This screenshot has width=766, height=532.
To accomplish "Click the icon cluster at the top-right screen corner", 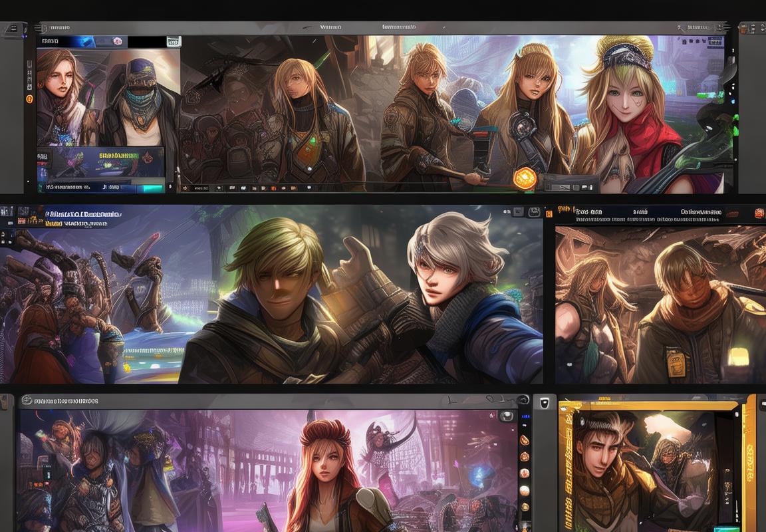I will point(751,29).
